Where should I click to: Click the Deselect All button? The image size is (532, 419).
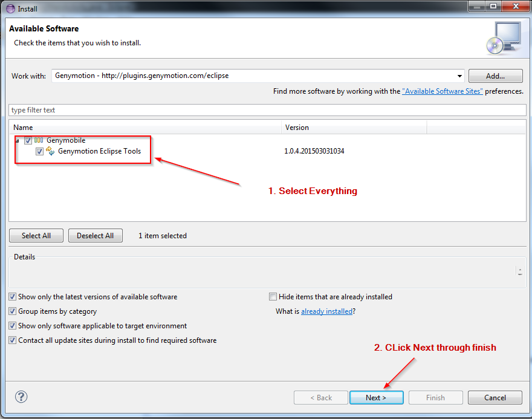click(96, 235)
